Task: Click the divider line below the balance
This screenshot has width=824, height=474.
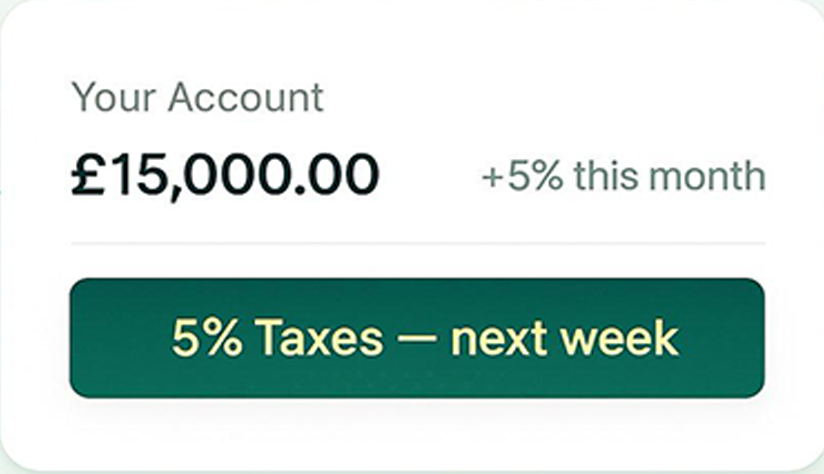Action: tap(416, 243)
